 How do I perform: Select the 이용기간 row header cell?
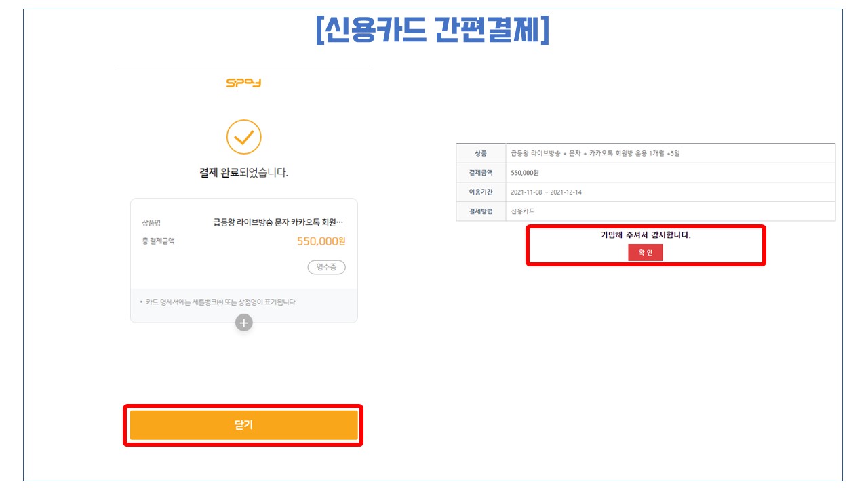[x=481, y=192]
